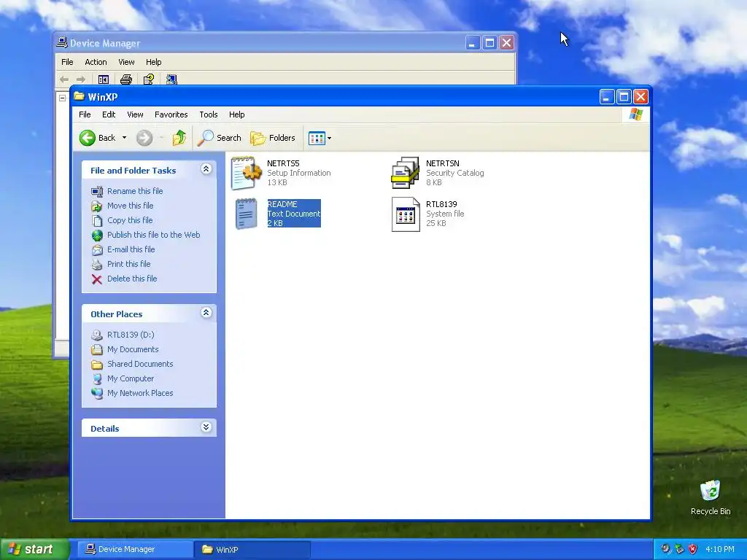Viewport: 747px width, 560px height.
Task: Click the Safely Remove Hardware tray icon
Action: tap(679, 549)
